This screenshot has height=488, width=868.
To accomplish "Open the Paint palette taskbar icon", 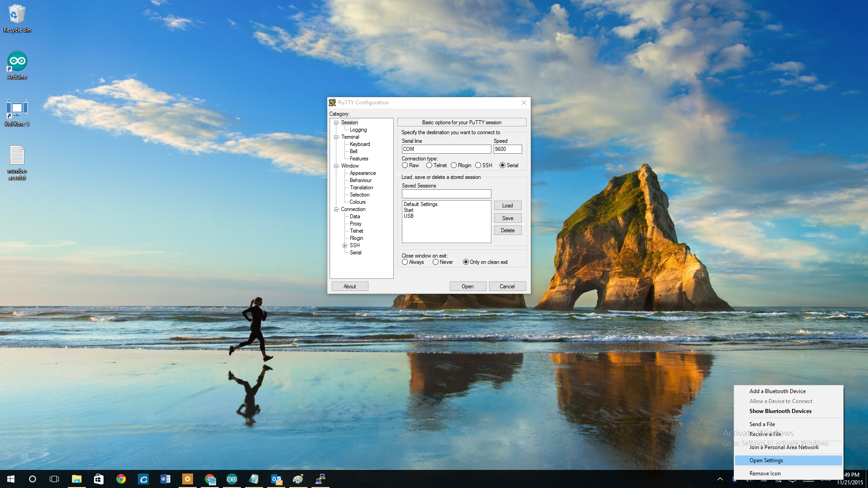I will pyautogui.click(x=298, y=479).
